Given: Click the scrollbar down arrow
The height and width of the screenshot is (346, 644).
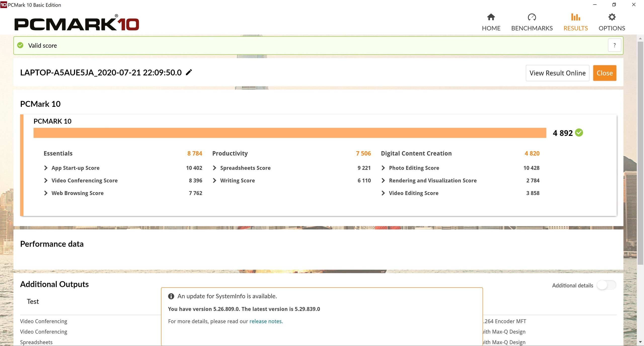Looking at the screenshot, I should coord(640,342).
